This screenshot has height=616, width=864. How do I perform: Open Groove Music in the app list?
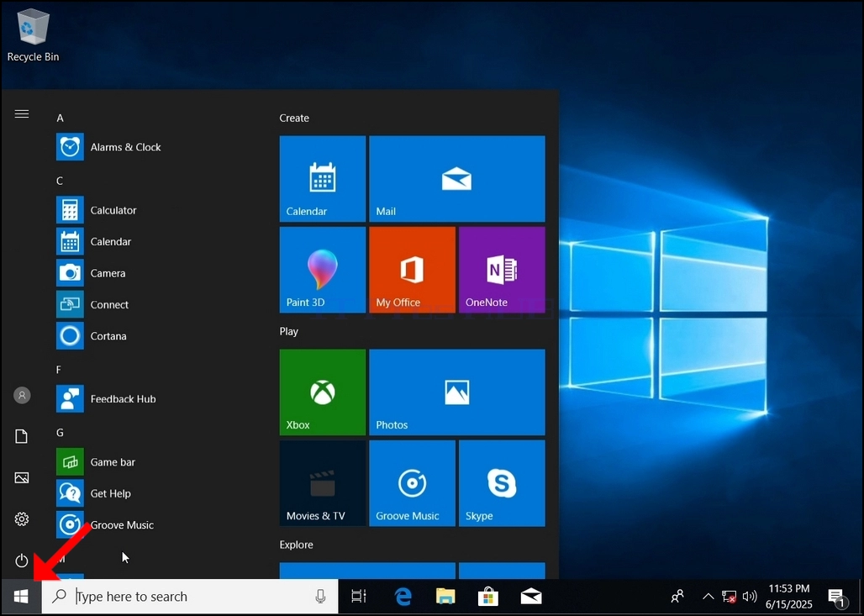tap(122, 524)
